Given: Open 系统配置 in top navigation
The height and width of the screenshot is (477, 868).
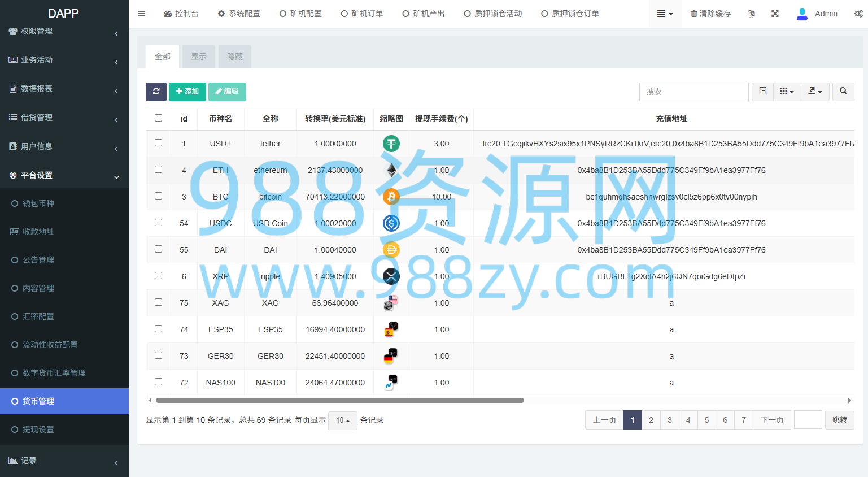Looking at the screenshot, I should click(239, 14).
